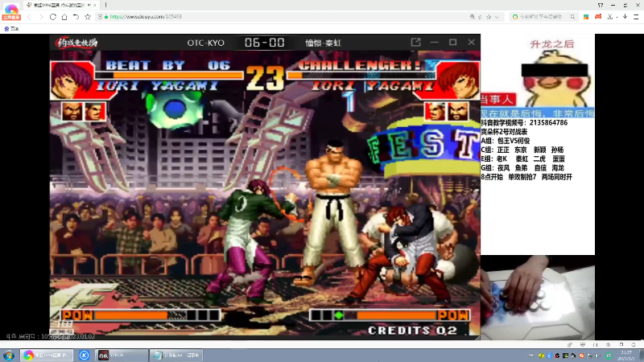The width and height of the screenshot is (644, 362).
Task: Click the lightning speed-mode icon in the address bar
Action: 480,17
